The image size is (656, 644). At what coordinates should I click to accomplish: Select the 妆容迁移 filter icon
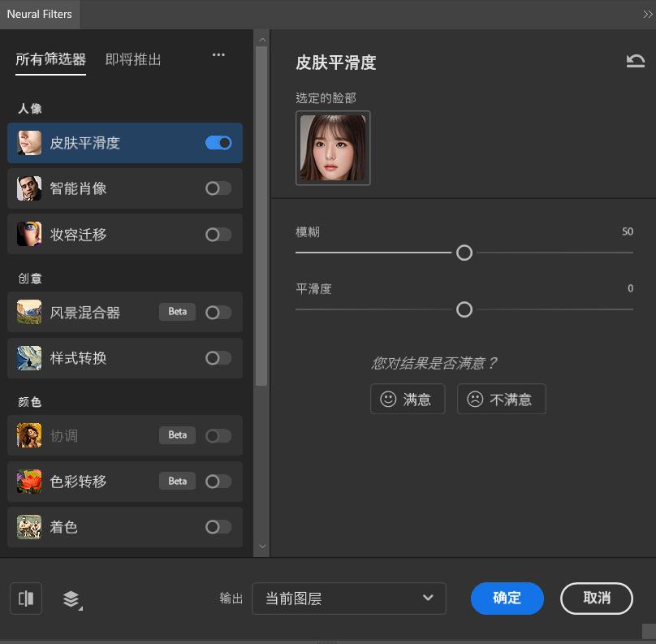tap(29, 234)
